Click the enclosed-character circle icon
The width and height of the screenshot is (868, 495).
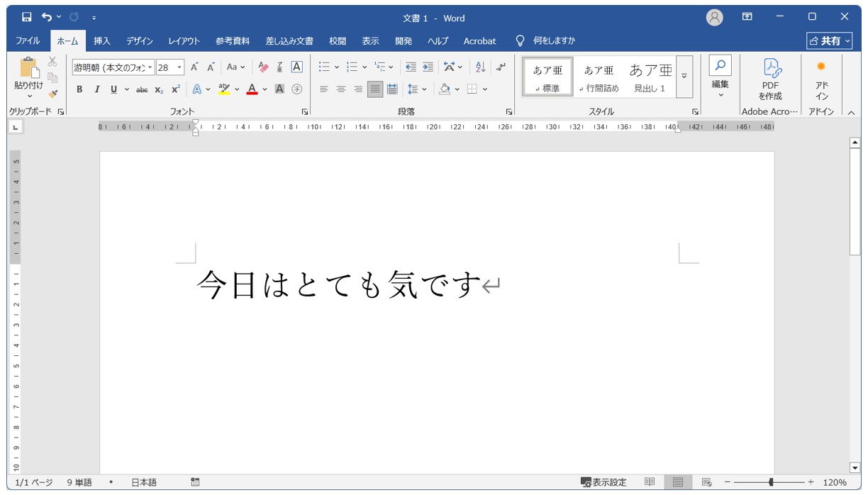[x=297, y=89]
